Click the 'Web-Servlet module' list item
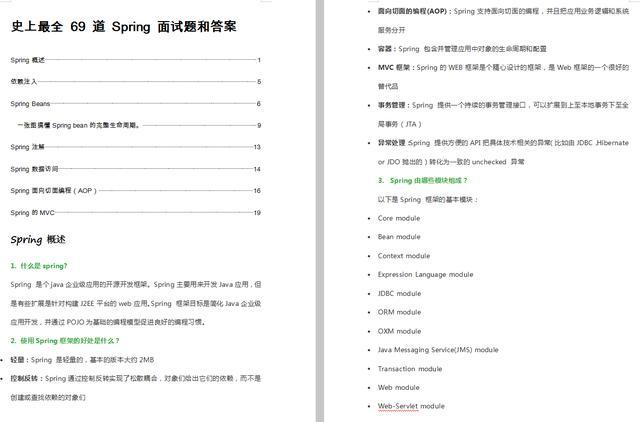 pos(411,406)
